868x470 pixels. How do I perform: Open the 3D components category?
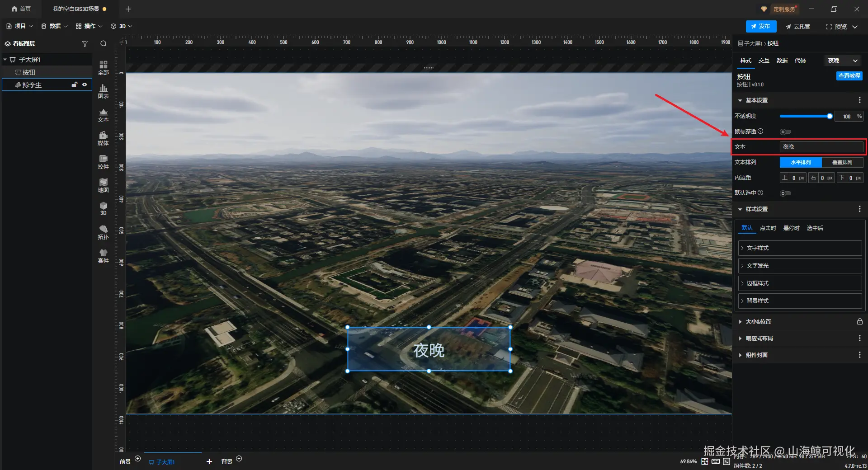[104, 208]
